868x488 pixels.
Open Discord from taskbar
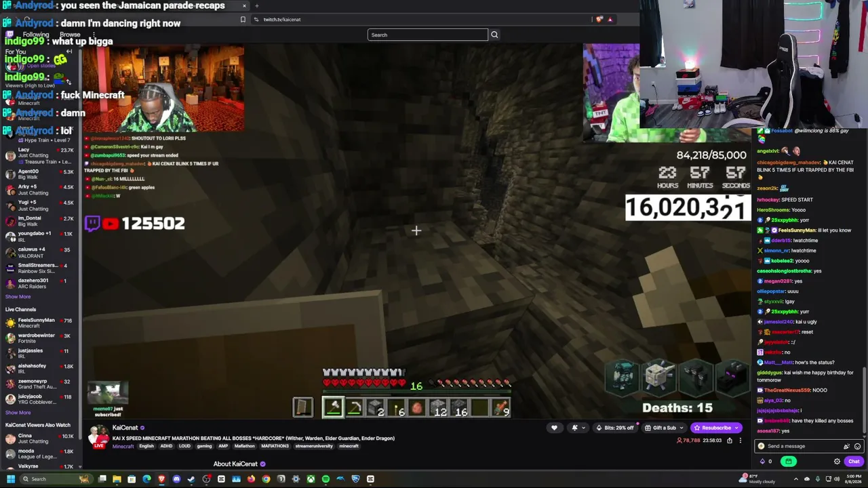[176, 479]
